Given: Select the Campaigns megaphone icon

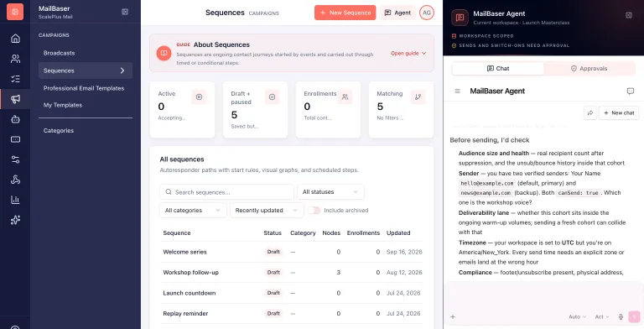Looking at the screenshot, I should click(x=15, y=99).
